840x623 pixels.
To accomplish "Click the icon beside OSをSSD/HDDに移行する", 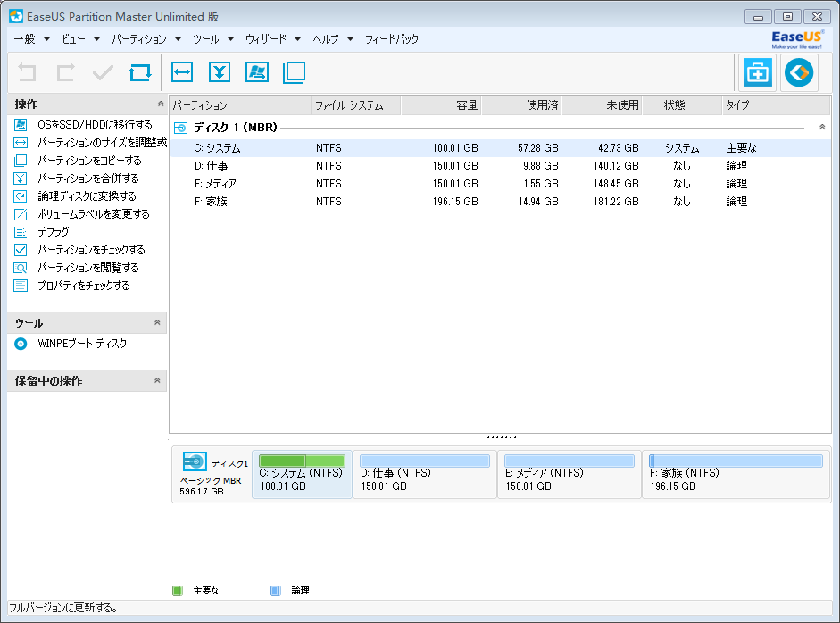I will (x=21, y=125).
